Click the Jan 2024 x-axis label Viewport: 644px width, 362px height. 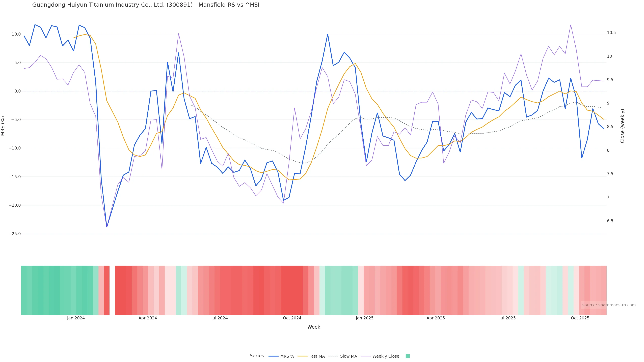(76, 318)
